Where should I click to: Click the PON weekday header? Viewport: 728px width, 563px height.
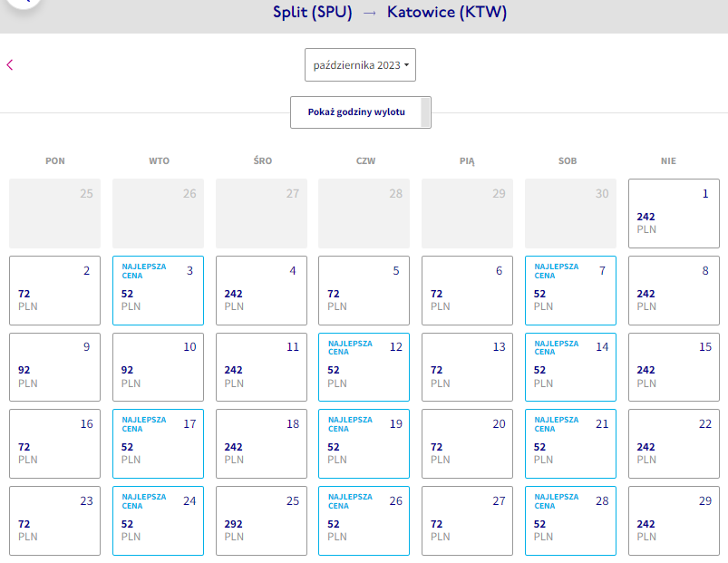tap(54, 161)
